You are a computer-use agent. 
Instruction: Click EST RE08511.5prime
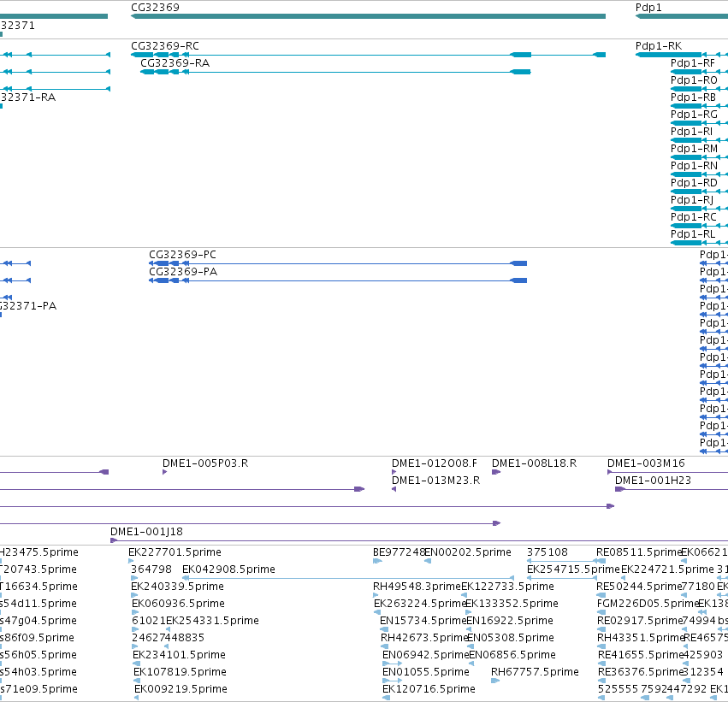(639, 552)
